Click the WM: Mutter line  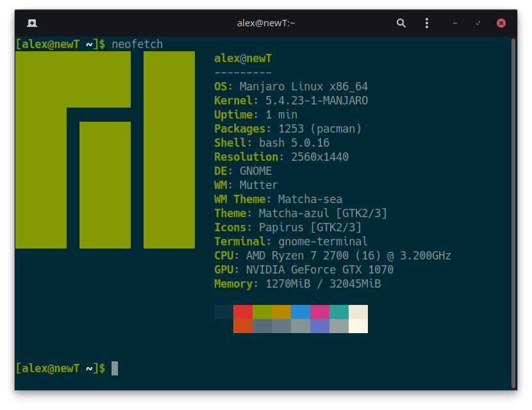[x=246, y=185]
